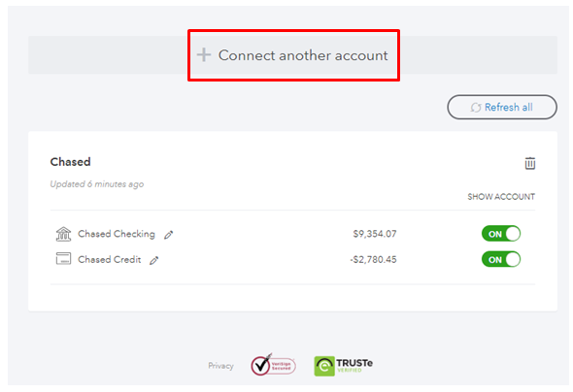Click the Refresh all button

click(502, 107)
